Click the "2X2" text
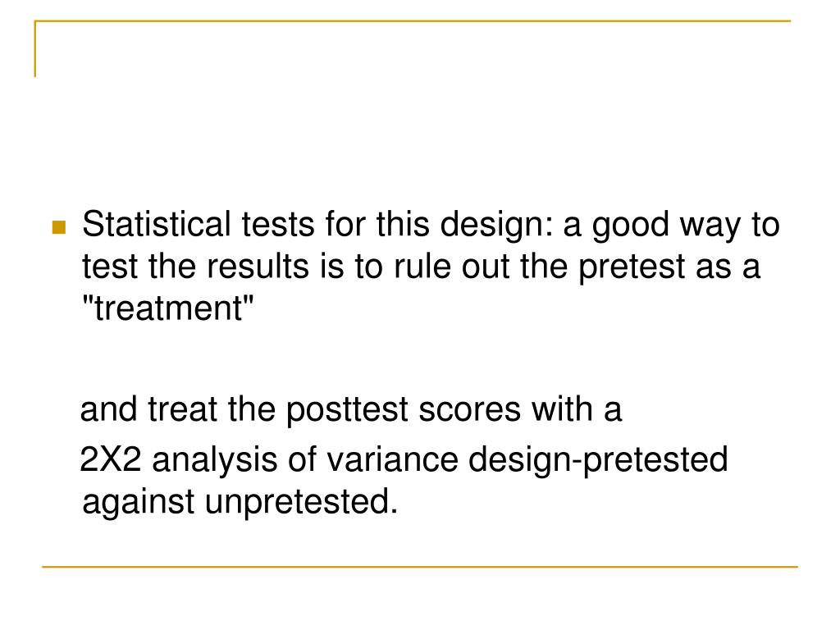 click(111, 459)
